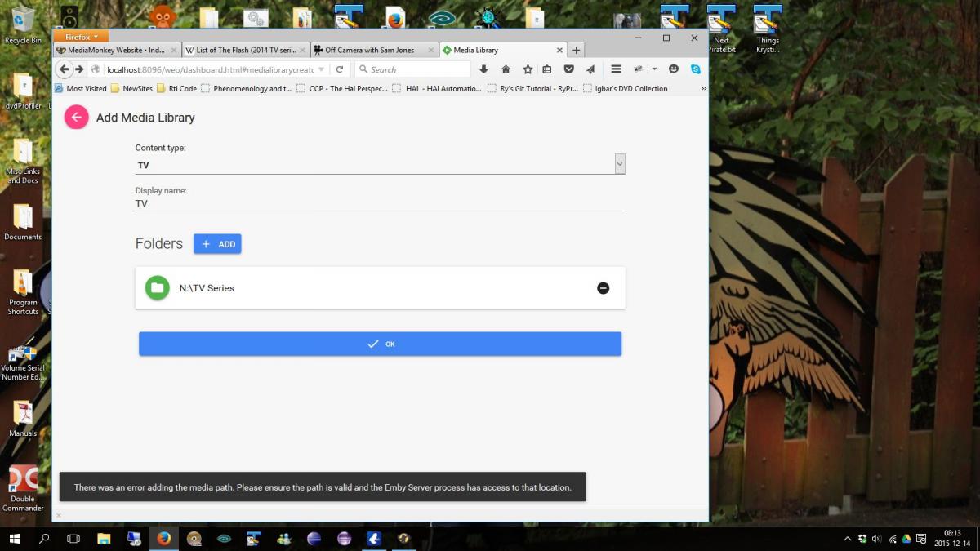The width and height of the screenshot is (980, 551).
Task: Click the smiley chat icon in toolbar
Action: click(x=674, y=69)
